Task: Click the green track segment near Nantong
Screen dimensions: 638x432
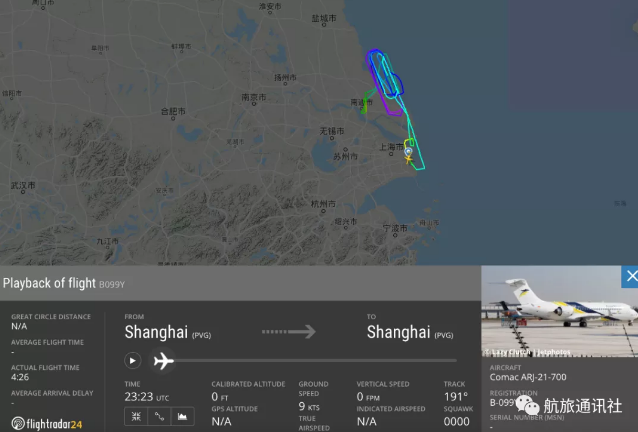Action: click(365, 102)
